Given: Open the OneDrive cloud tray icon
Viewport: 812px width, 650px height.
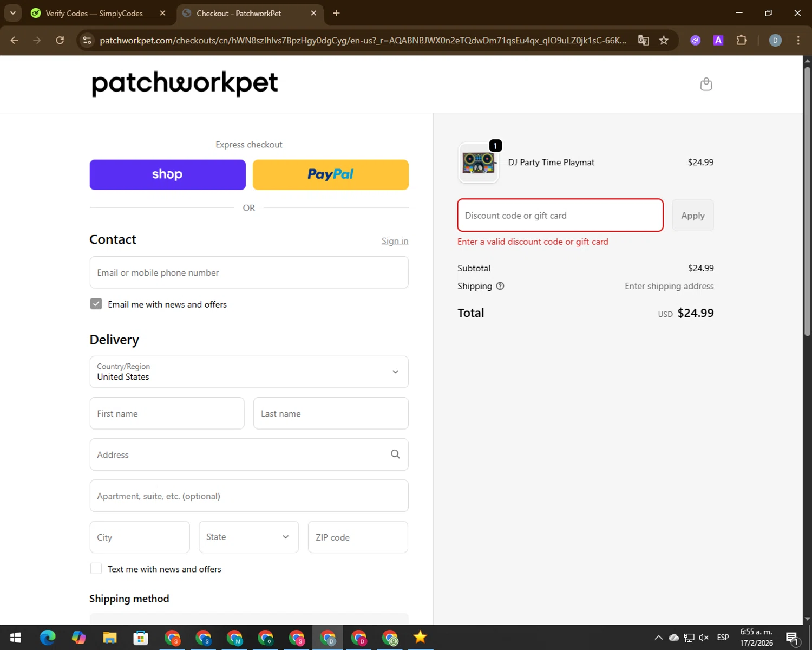Looking at the screenshot, I should (x=674, y=638).
